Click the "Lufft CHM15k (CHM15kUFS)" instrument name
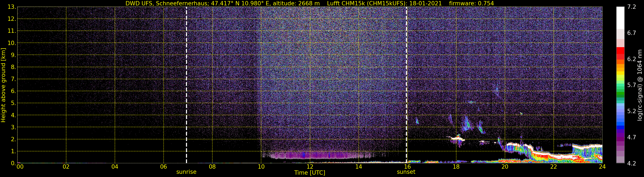 coord(367,3)
